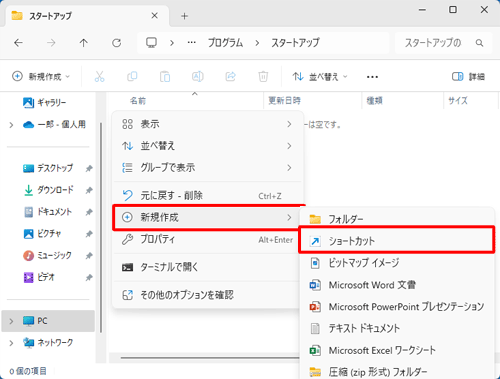
Task: Go up one folder level
Action: tap(84, 43)
